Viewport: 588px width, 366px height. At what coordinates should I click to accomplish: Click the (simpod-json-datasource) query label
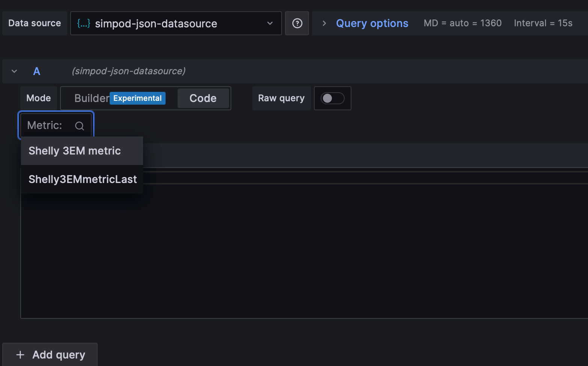pyautogui.click(x=128, y=71)
